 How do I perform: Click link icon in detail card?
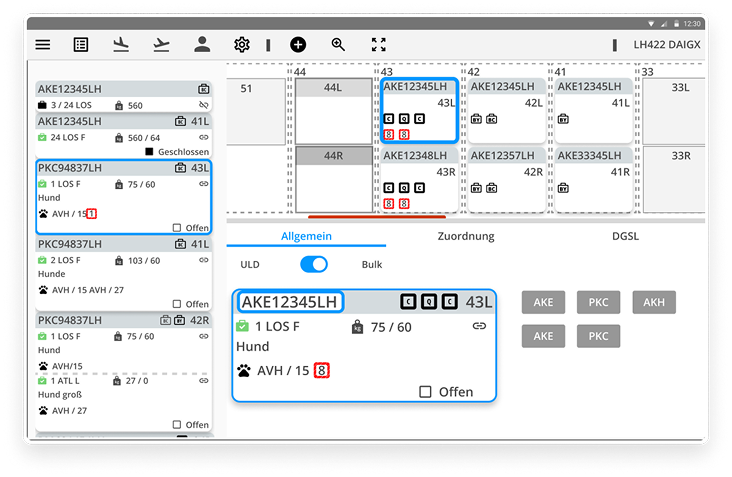pyautogui.click(x=479, y=327)
